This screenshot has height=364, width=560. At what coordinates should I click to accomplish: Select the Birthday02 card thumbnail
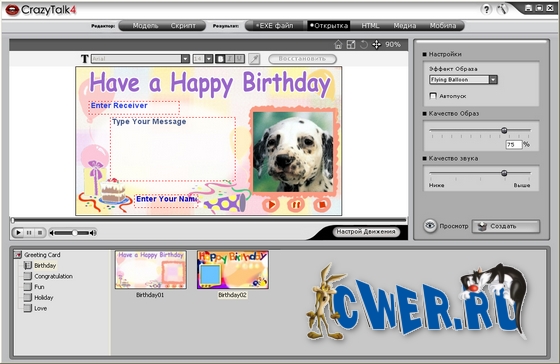232,270
